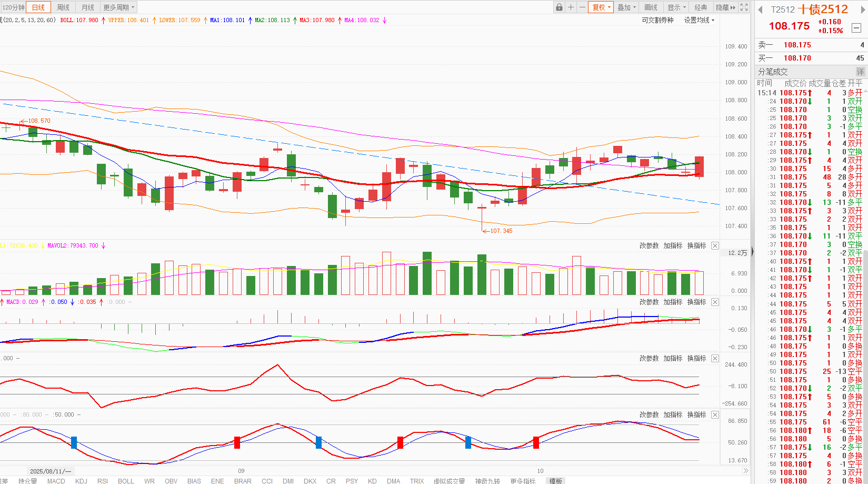Expand the 更多周期 period dropdown
The height and width of the screenshot is (484, 868).
pos(119,7)
